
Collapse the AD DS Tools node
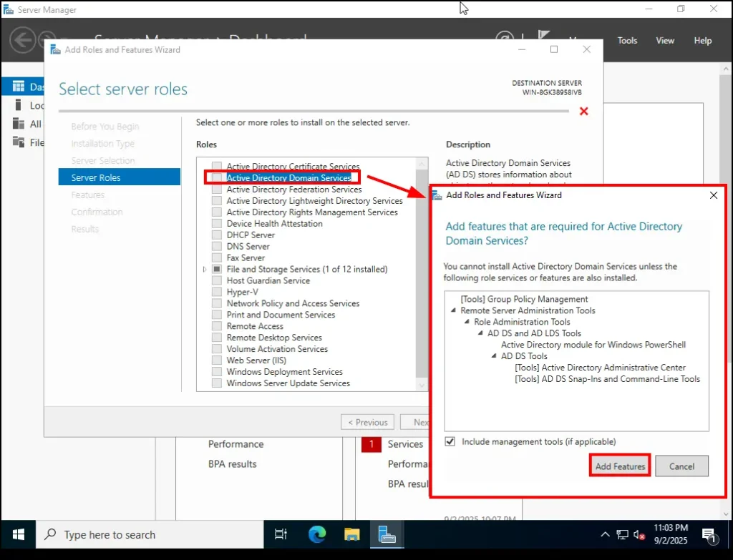pos(494,356)
